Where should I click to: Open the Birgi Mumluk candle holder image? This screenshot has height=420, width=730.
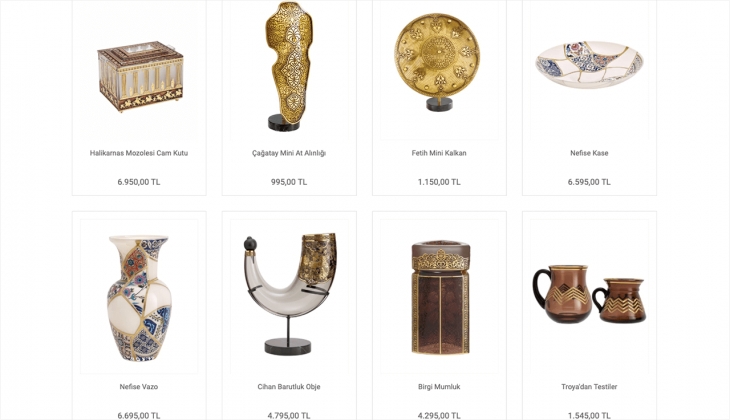(439, 297)
